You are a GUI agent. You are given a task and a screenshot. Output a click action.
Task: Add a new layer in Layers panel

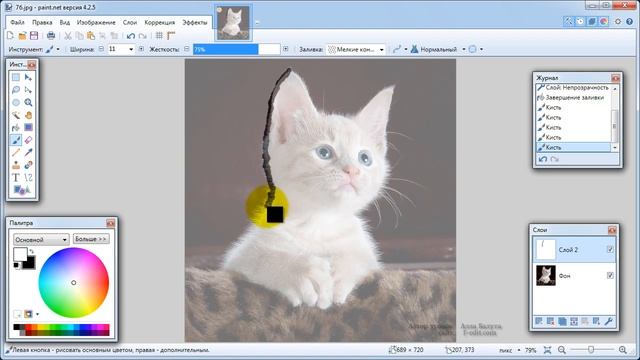[x=539, y=322]
